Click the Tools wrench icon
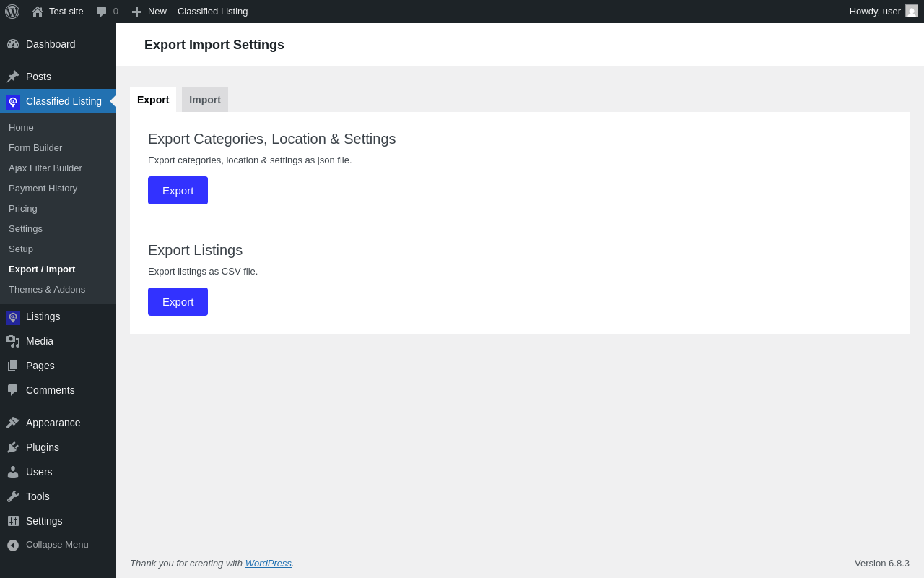This screenshot has height=578, width=924. click(13, 496)
